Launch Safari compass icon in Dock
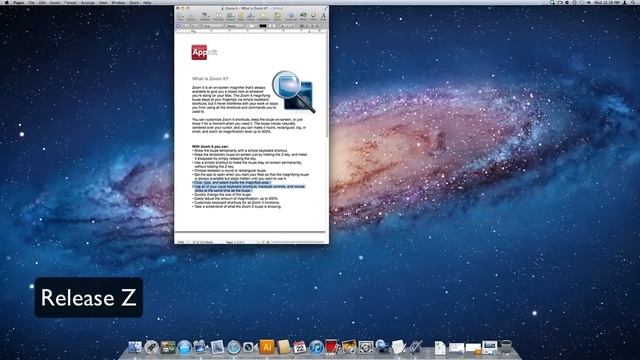Image resolution: width=640 pixels, height=360 pixels. 234,347
